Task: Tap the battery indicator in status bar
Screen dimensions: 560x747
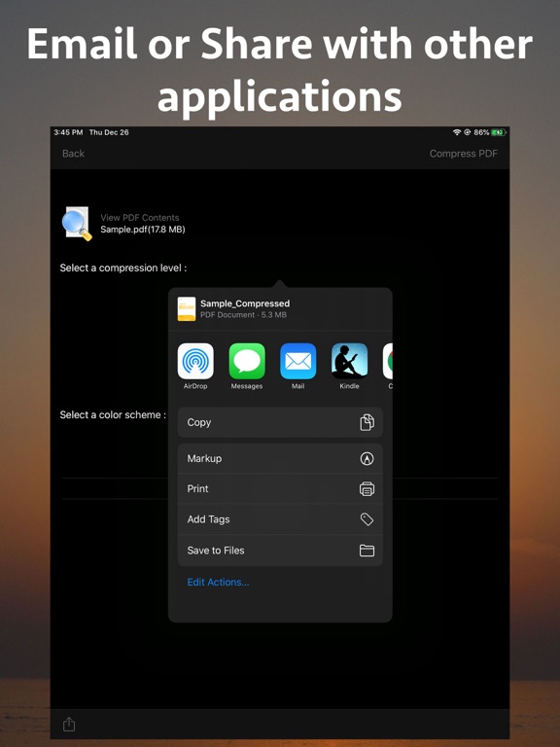Action: pos(499,132)
